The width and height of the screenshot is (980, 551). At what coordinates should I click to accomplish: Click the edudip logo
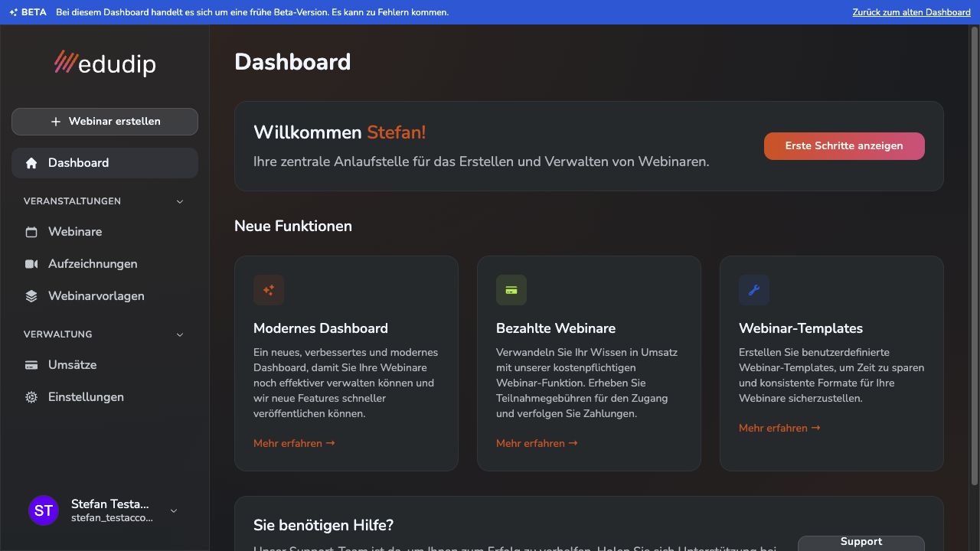click(x=105, y=64)
